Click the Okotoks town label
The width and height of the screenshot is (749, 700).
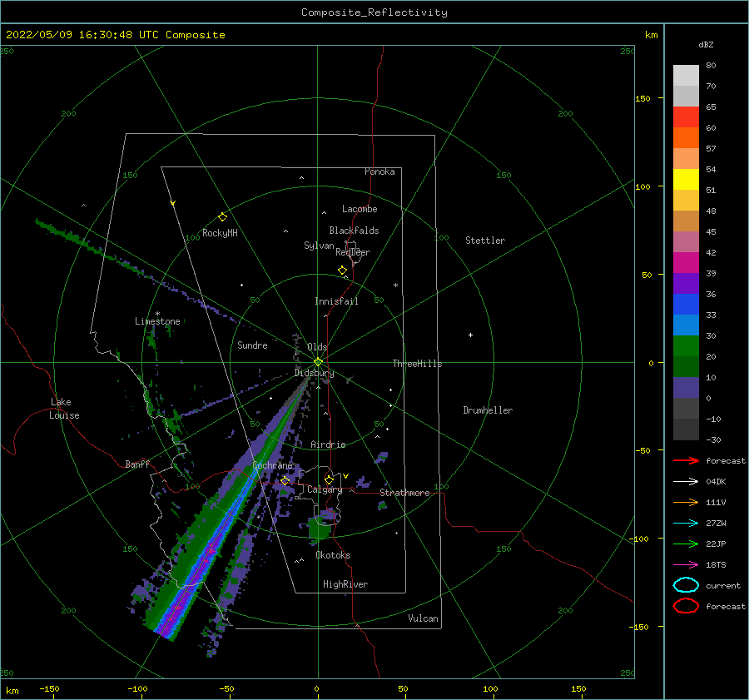click(x=333, y=555)
